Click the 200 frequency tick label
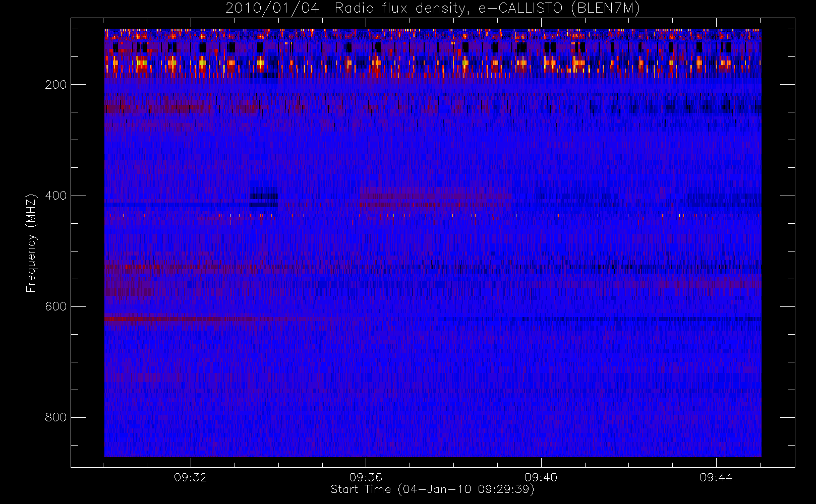 point(55,85)
